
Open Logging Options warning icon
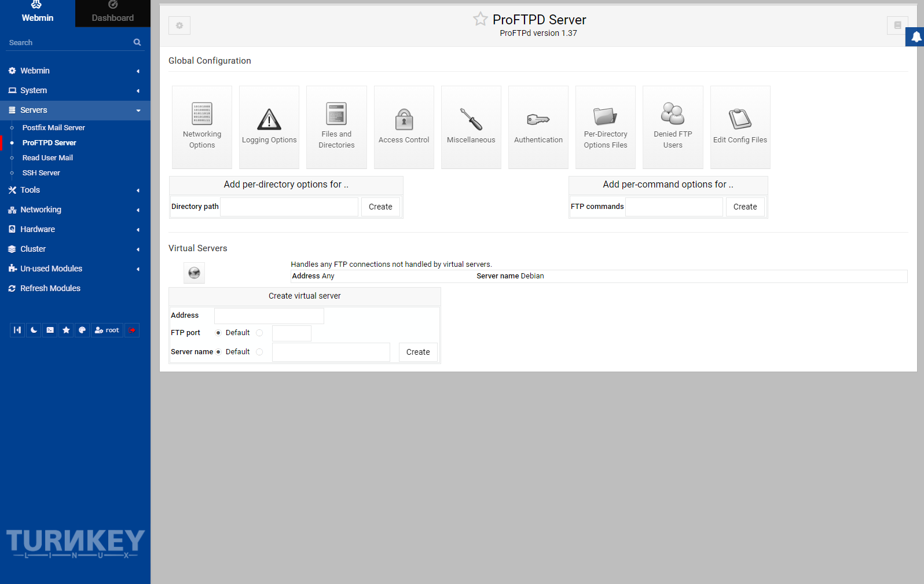pos(269,120)
